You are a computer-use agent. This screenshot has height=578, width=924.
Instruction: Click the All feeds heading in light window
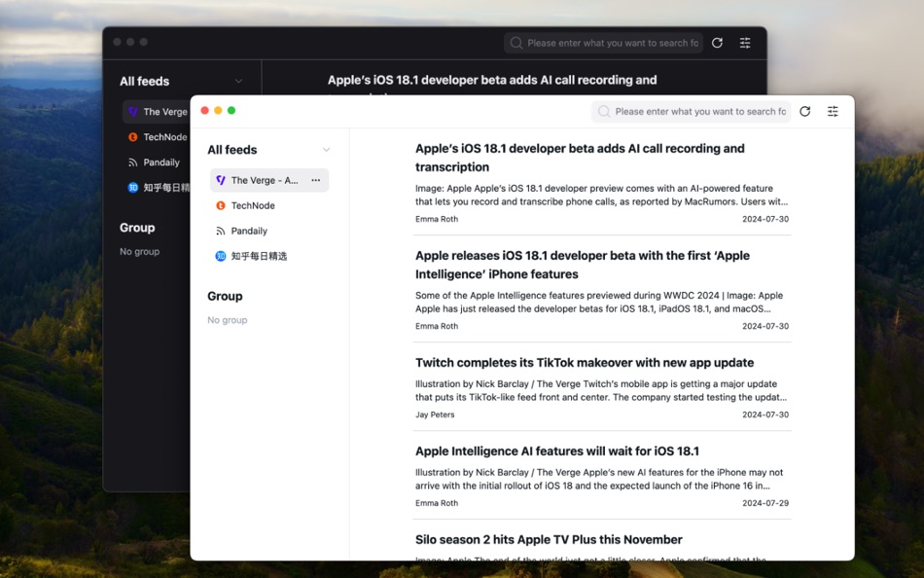tap(232, 150)
